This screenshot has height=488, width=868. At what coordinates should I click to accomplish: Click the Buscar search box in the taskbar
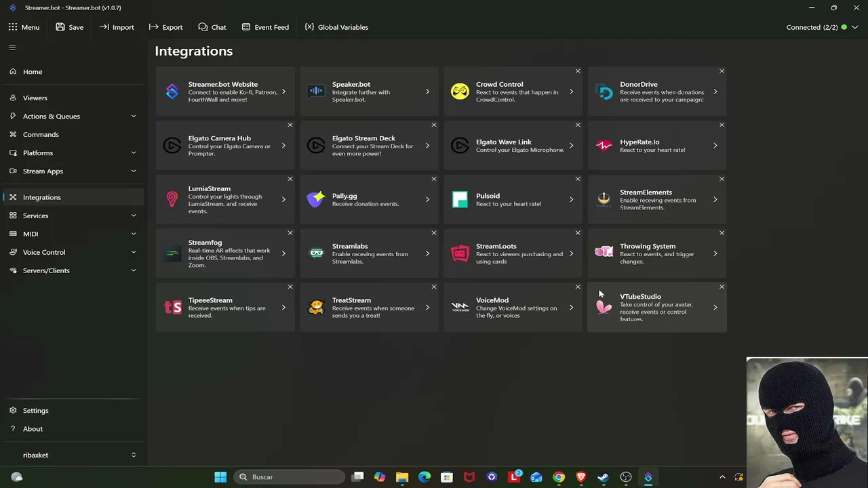point(290,477)
